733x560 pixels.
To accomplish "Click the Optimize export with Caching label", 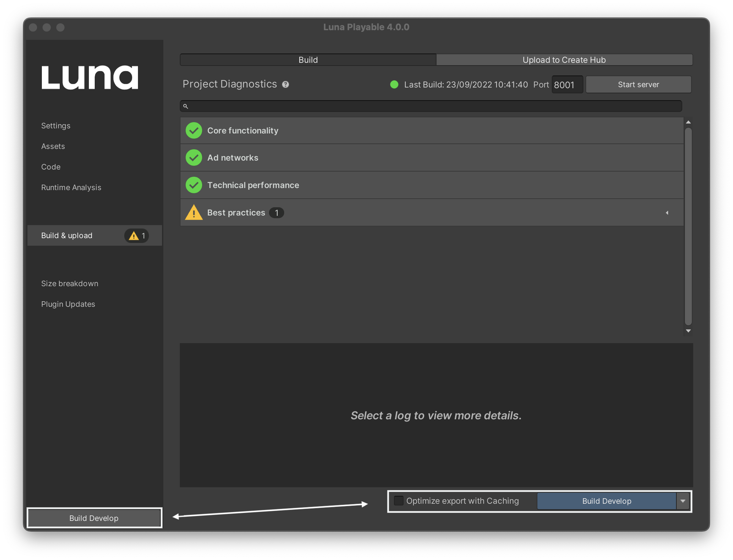I will pyautogui.click(x=463, y=501).
